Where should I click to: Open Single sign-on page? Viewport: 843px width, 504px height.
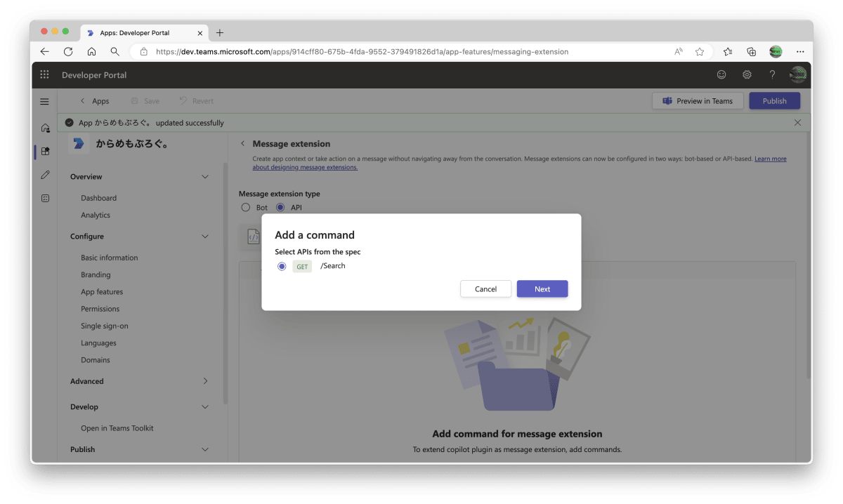[105, 326]
